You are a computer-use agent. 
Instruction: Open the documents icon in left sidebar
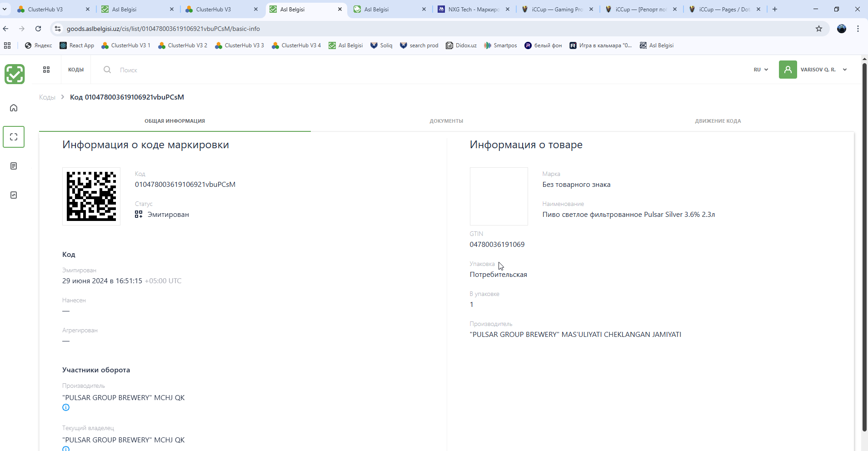click(14, 166)
